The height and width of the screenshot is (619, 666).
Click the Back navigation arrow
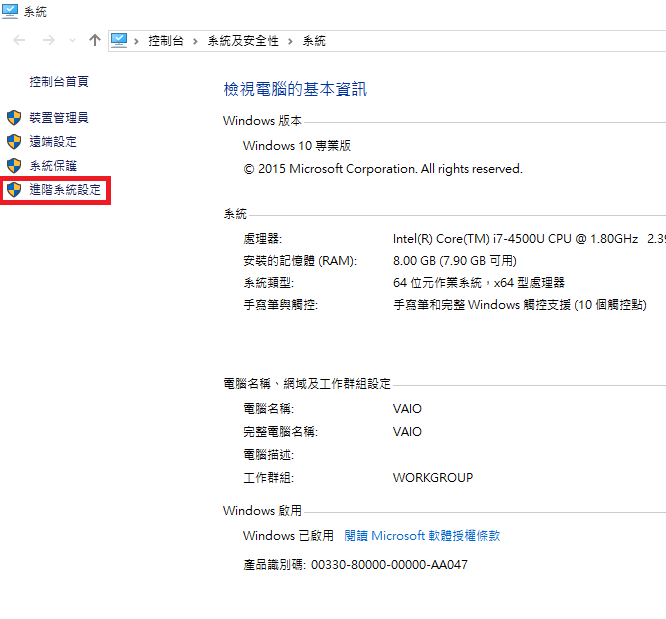(x=19, y=40)
